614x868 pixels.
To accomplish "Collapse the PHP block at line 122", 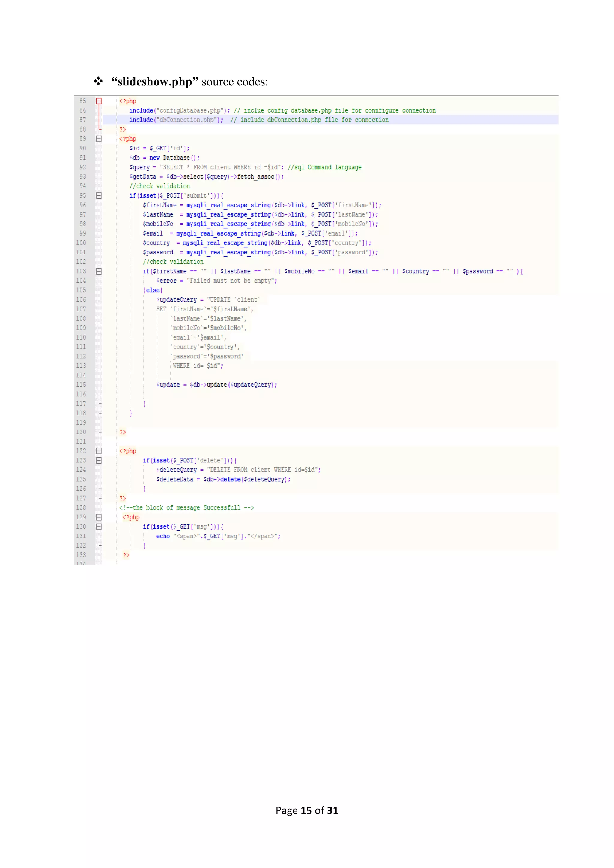I will click(x=99, y=450).
